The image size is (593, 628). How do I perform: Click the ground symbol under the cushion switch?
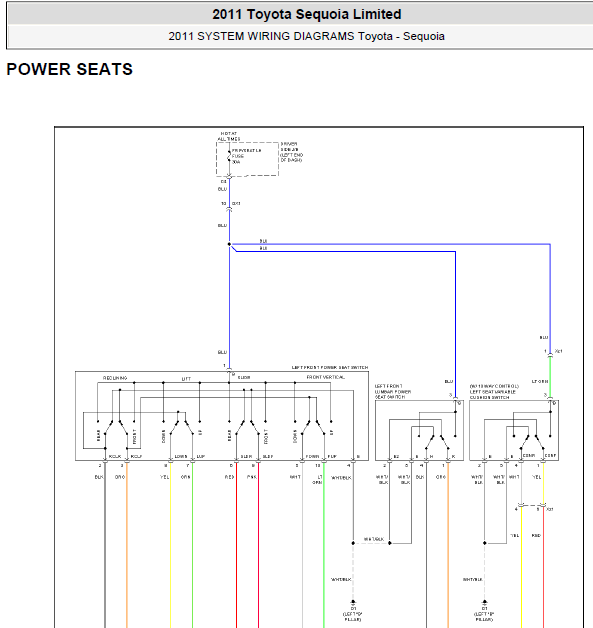tap(484, 602)
